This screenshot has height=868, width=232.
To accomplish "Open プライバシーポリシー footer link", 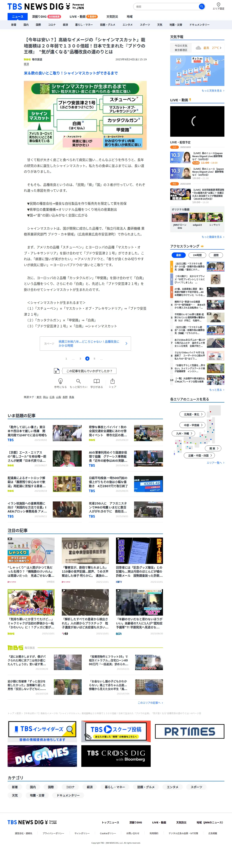I will (x=53, y=833).
